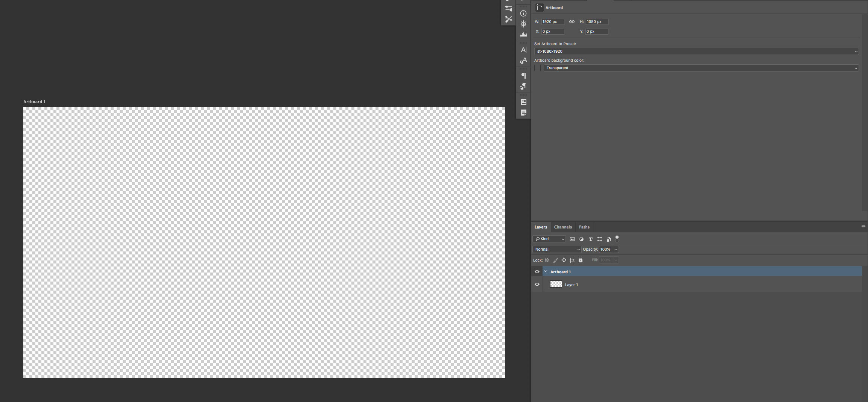The width and height of the screenshot is (868, 402).
Task: Click the Artboard 1 label above canvas
Action: coord(34,102)
